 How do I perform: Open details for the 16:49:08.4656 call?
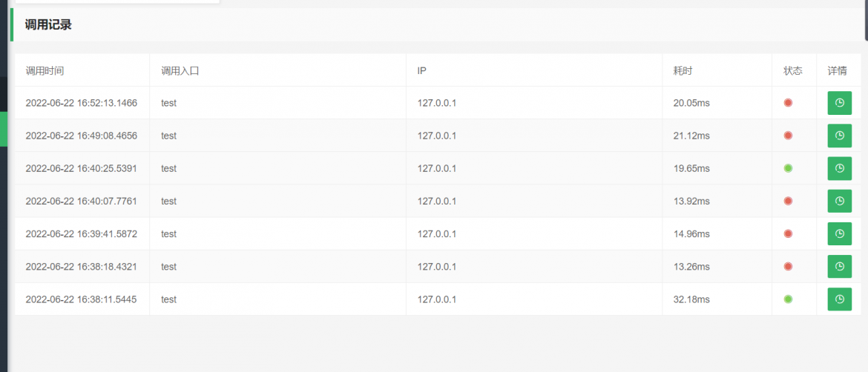tap(839, 136)
